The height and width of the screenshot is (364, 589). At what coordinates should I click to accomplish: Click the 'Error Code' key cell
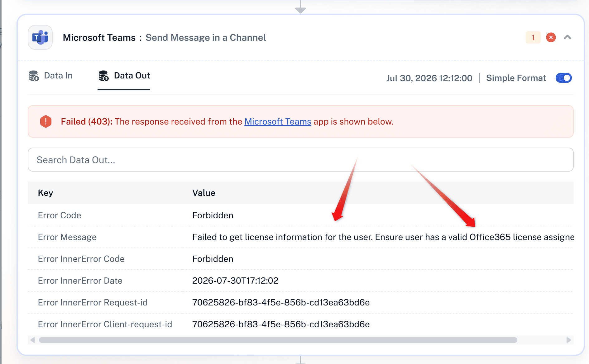60,215
